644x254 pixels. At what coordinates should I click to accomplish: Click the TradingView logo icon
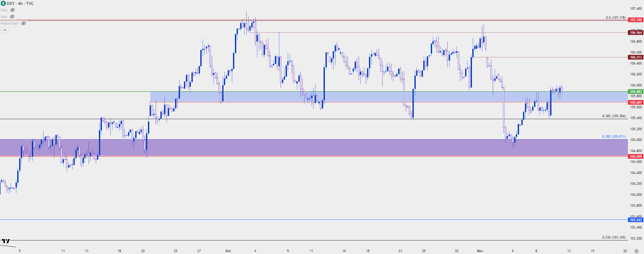[6, 241]
